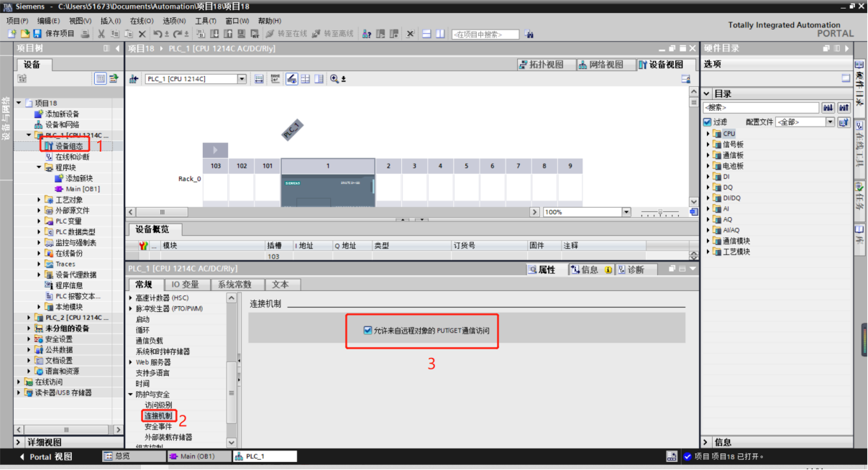Search downward in hardware catalog

point(828,107)
